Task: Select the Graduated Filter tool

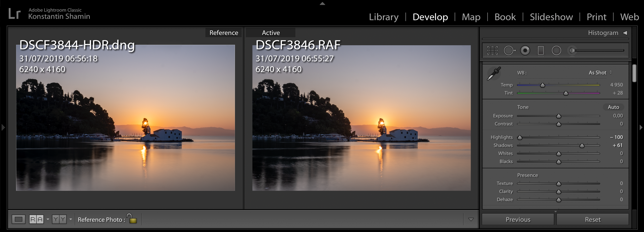Action: click(x=541, y=51)
